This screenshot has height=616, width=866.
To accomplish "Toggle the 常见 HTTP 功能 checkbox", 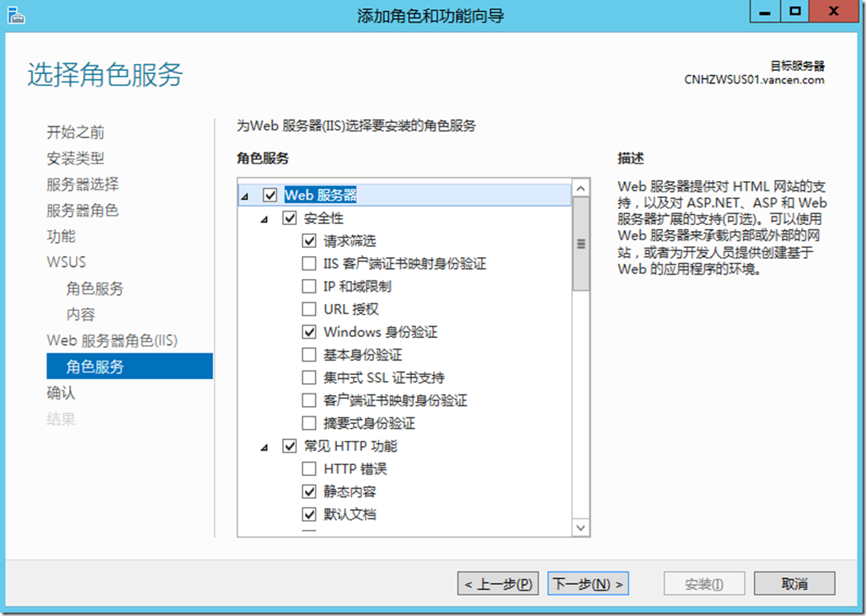I will point(290,446).
